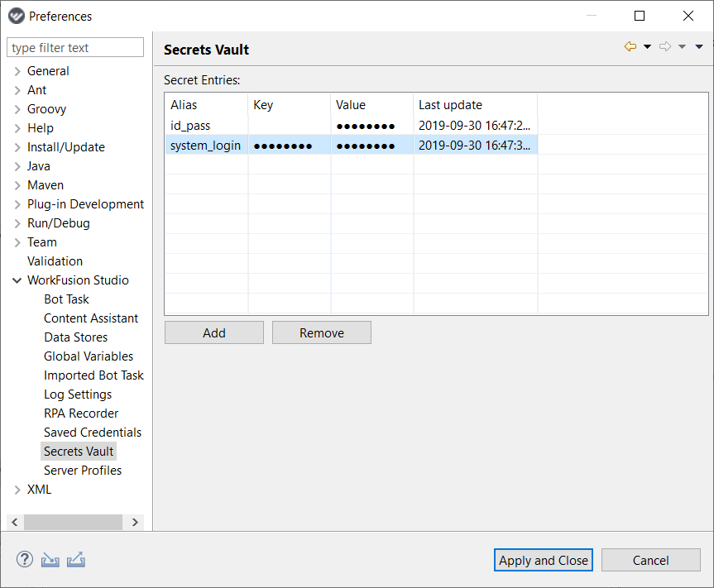Select the WorkFusion Studio tree label
This screenshot has height=588, width=714.
(x=78, y=280)
